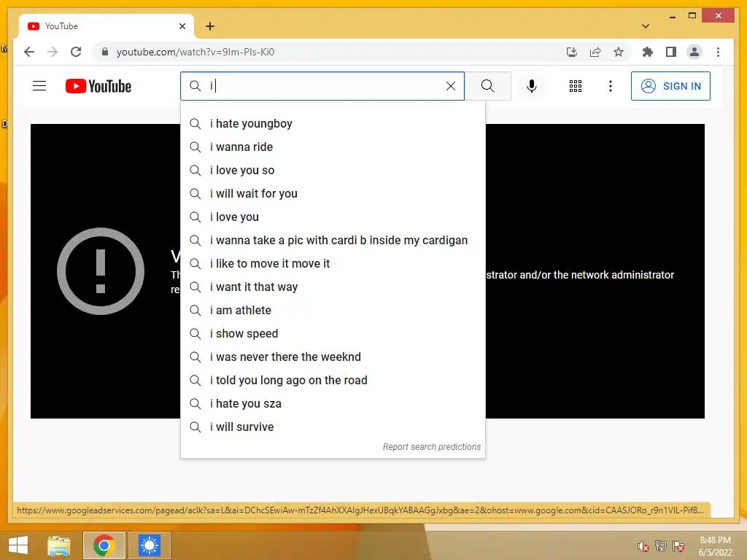Reload the page
Image resolution: width=747 pixels, height=560 pixels.
[x=76, y=52]
